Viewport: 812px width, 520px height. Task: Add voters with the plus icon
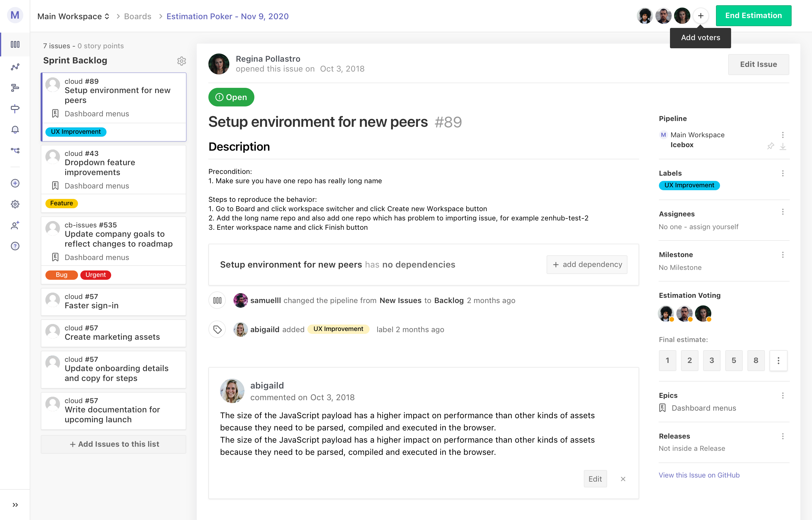coord(701,16)
